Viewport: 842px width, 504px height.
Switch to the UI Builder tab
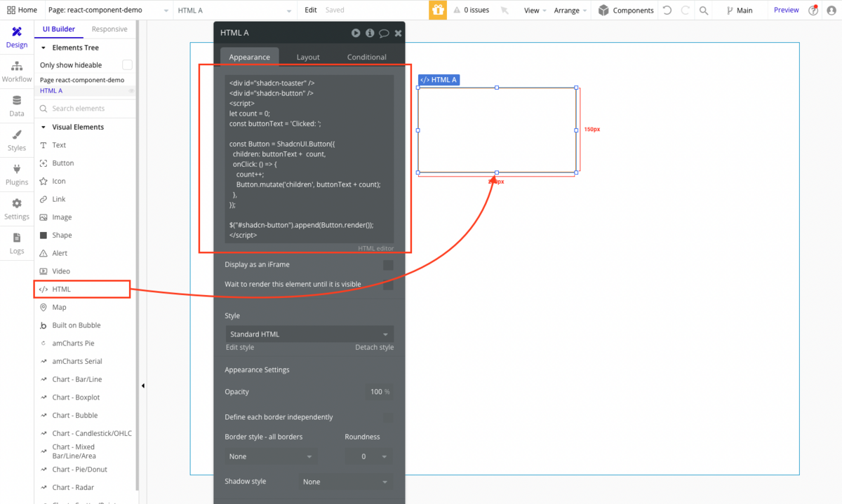coord(59,29)
